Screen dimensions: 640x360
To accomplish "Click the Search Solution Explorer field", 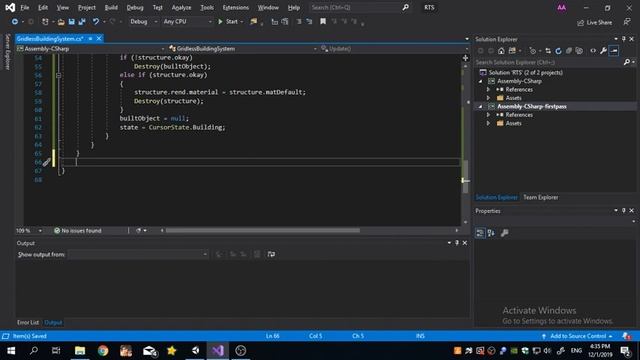I will tap(549, 62).
